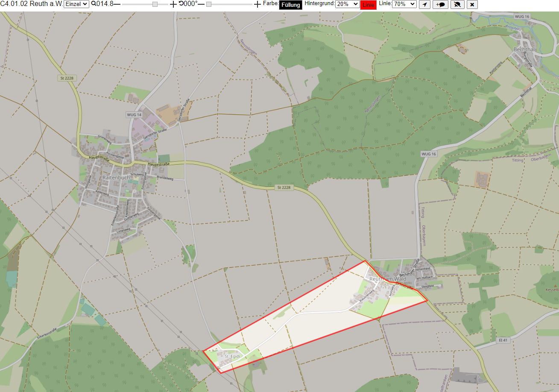
Task: Click the zoom minus sign
Action: pos(117,4)
